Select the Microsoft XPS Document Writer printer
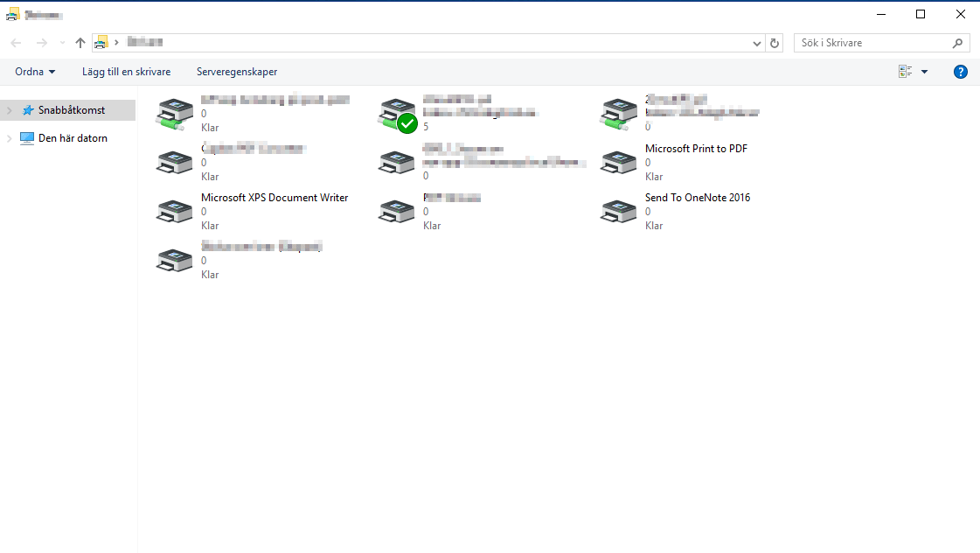This screenshot has width=980, height=553. [x=275, y=198]
